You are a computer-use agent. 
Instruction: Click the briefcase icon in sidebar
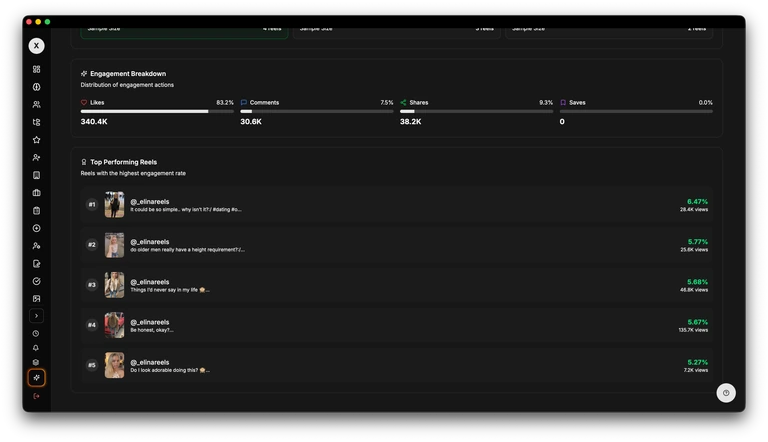[36, 193]
